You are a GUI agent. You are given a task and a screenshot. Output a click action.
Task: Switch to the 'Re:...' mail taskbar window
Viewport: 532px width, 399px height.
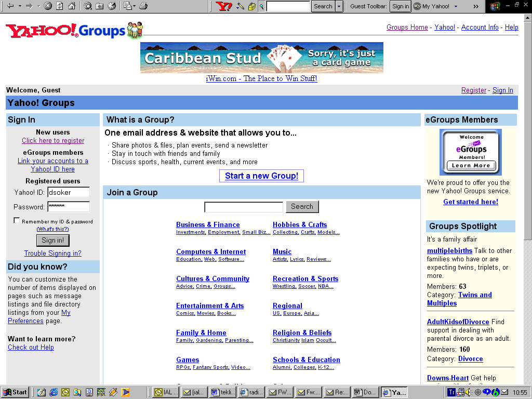[337, 392]
